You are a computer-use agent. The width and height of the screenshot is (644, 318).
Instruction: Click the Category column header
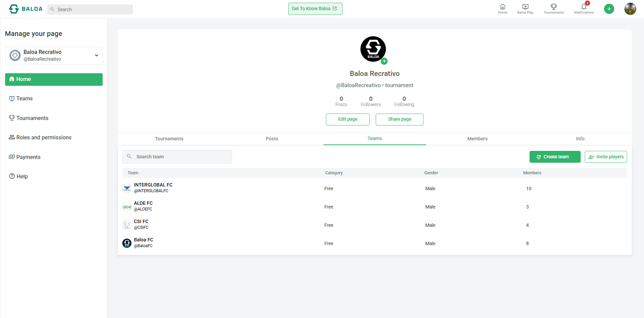click(x=334, y=173)
